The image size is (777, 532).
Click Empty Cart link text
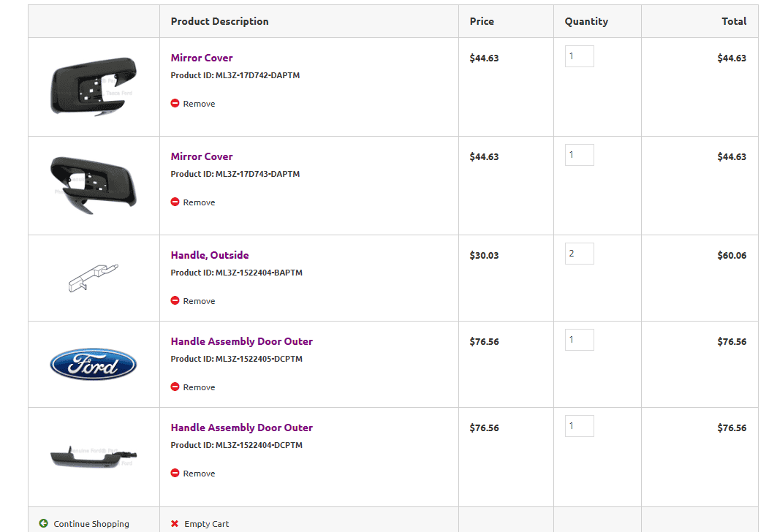206,524
